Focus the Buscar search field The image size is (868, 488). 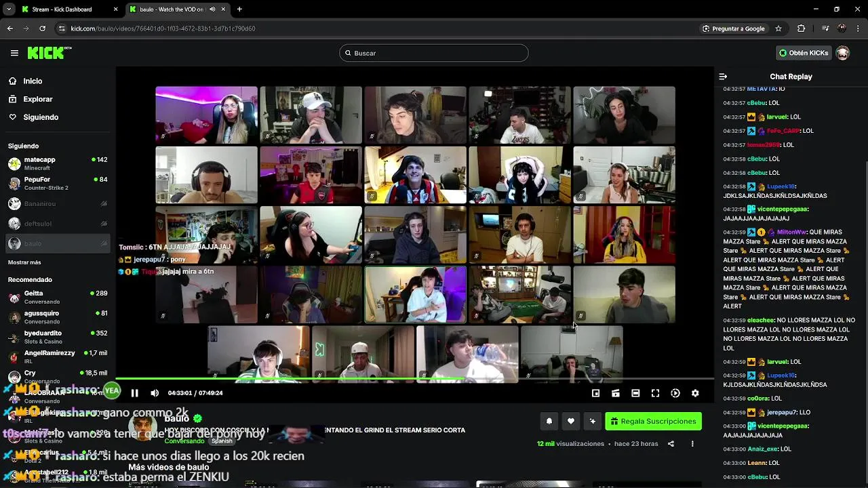[x=434, y=53]
